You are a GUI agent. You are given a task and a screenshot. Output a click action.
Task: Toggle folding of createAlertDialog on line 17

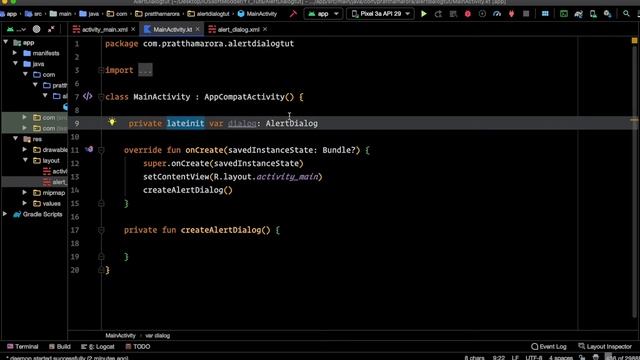[x=101, y=230]
